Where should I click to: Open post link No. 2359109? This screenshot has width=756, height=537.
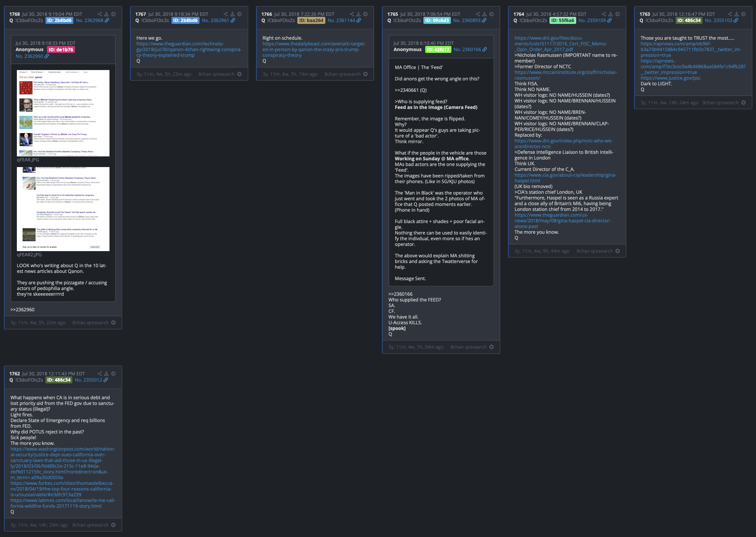(595, 20)
